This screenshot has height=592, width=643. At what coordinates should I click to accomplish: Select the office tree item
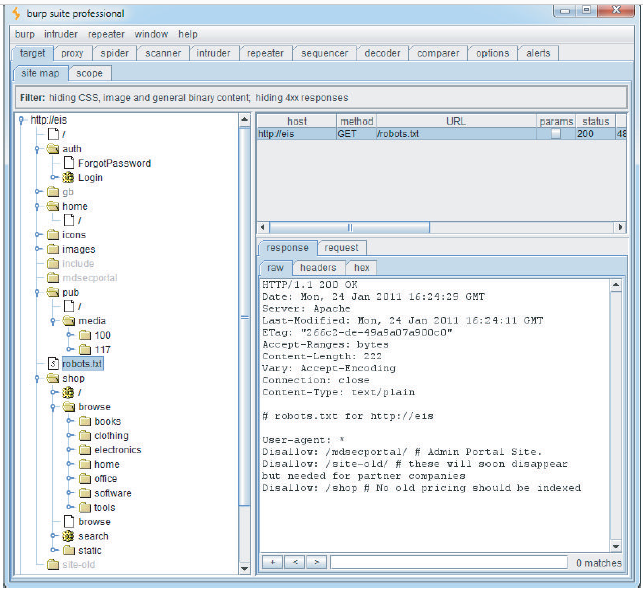pyautogui.click(x=106, y=479)
